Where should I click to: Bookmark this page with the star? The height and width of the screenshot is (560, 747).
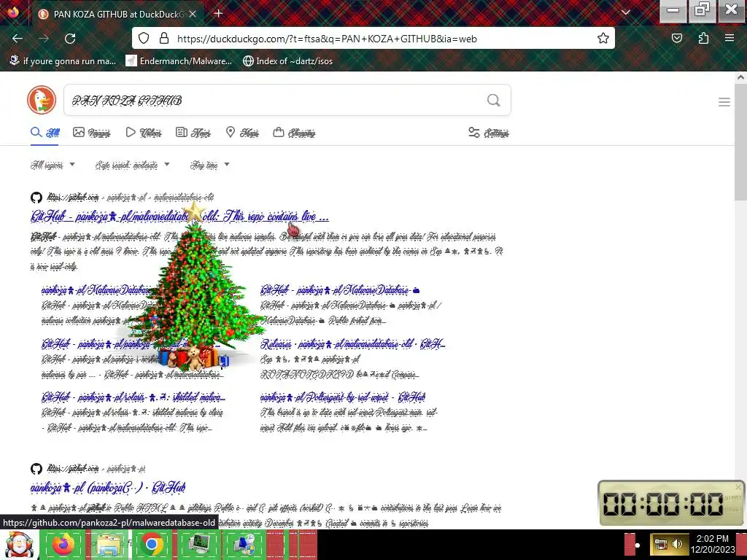click(603, 39)
